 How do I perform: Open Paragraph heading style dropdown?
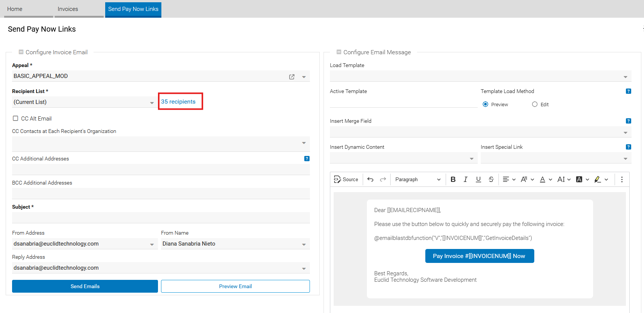click(x=417, y=179)
